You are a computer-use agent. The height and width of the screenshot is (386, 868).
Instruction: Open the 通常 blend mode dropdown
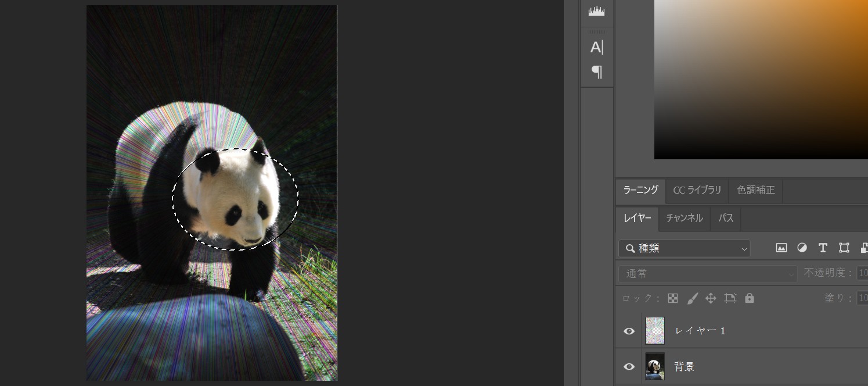708,273
